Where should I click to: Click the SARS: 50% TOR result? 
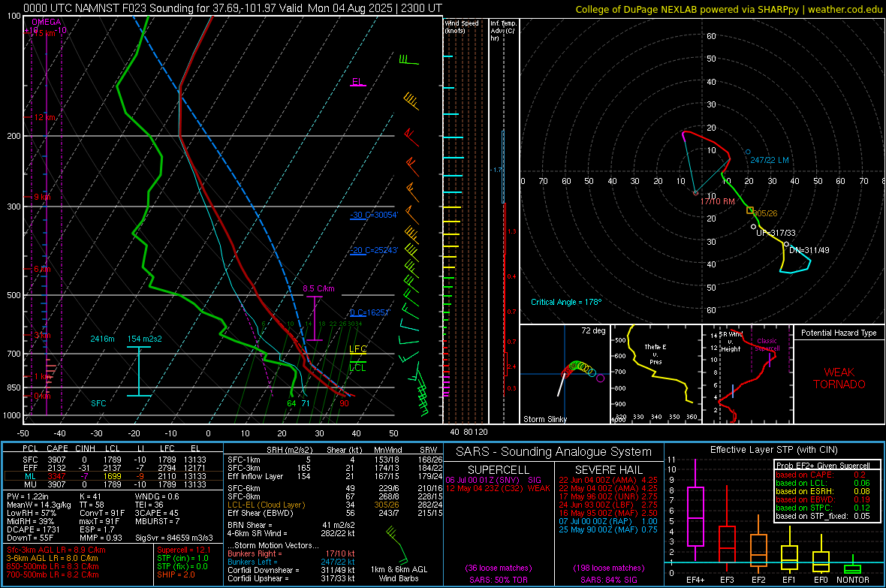pyautogui.click(x=499, y=580)
